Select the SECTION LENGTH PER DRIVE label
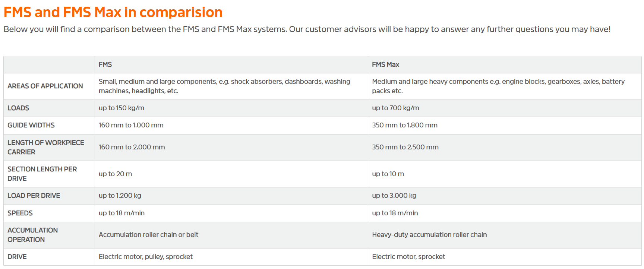644x269 pixels. [x=42, y=174]
